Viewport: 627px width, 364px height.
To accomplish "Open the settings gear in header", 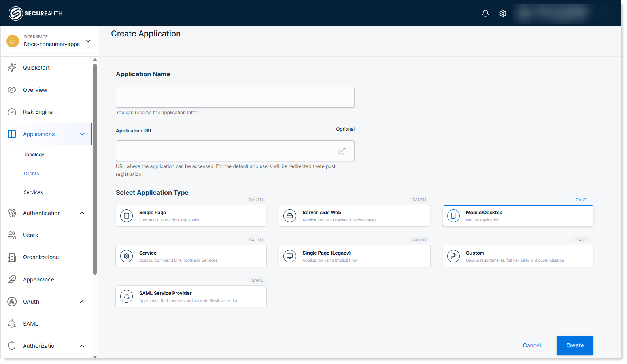I will tap(503, 13).
